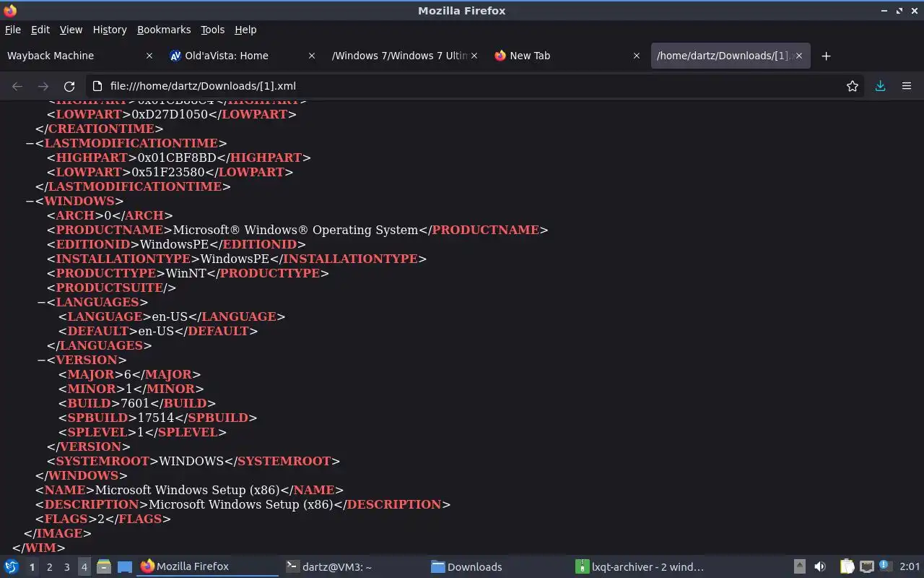The height and width of the screenshot is (578, 924).
Task: Click the clock showing 2:01
Action: coord(910,567)
